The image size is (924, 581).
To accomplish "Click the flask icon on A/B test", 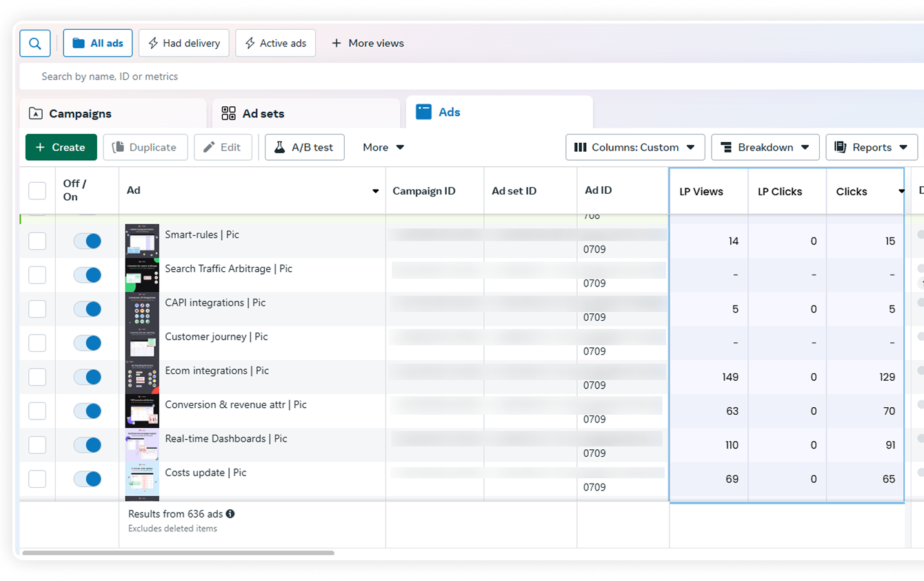I will [x=280, y=147].
